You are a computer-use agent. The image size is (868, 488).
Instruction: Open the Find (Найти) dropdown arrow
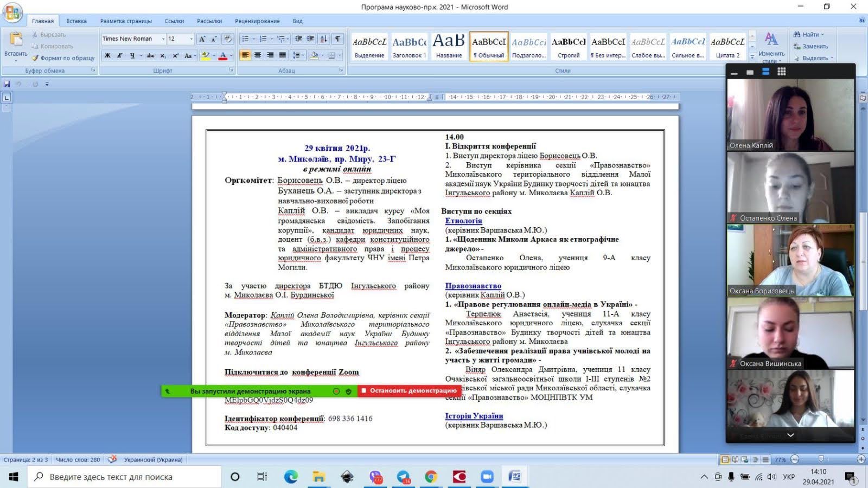point(822,35)
